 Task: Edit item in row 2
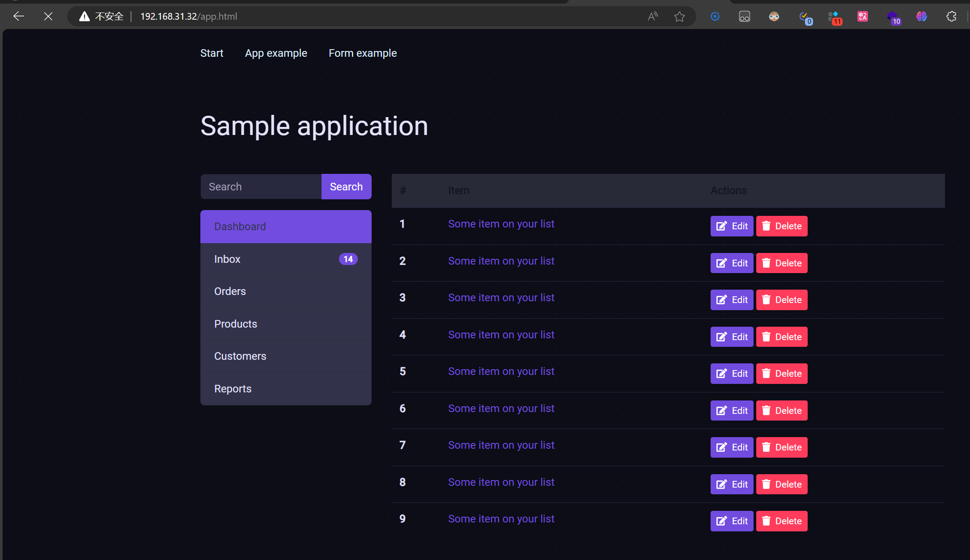[732, 263]
